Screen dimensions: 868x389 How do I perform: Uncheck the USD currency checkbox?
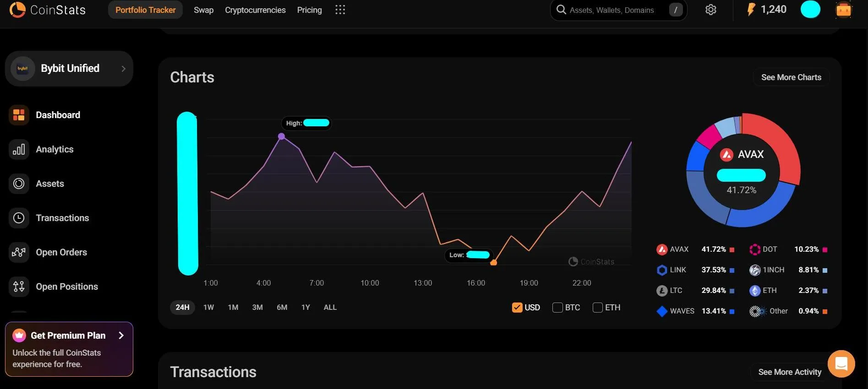[x=517, y=308]
